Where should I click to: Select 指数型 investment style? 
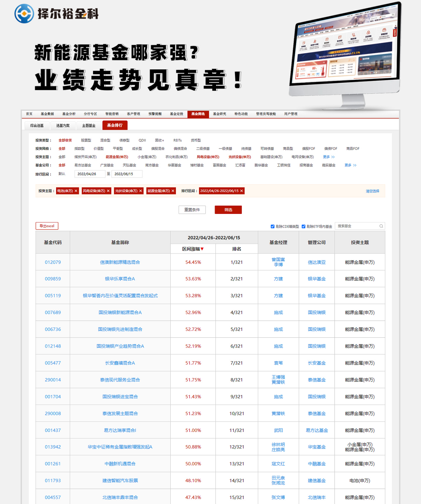pos(79,149)
